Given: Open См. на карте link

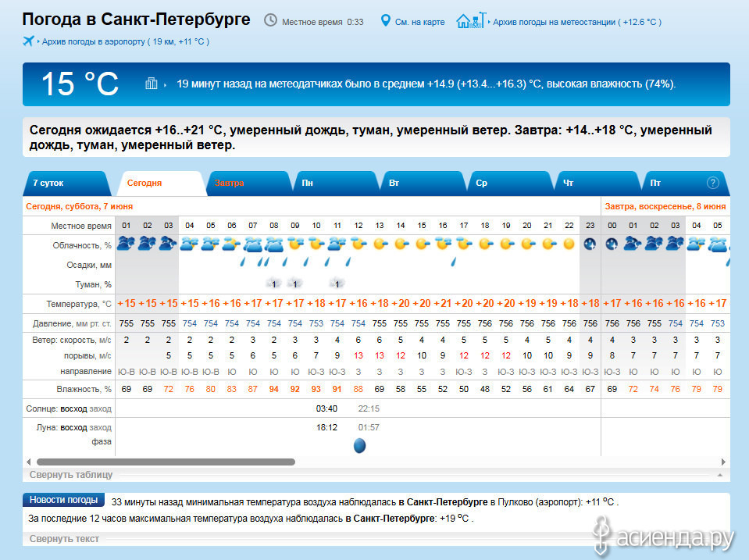Looking at the screenshot, I should coord(420,22).
